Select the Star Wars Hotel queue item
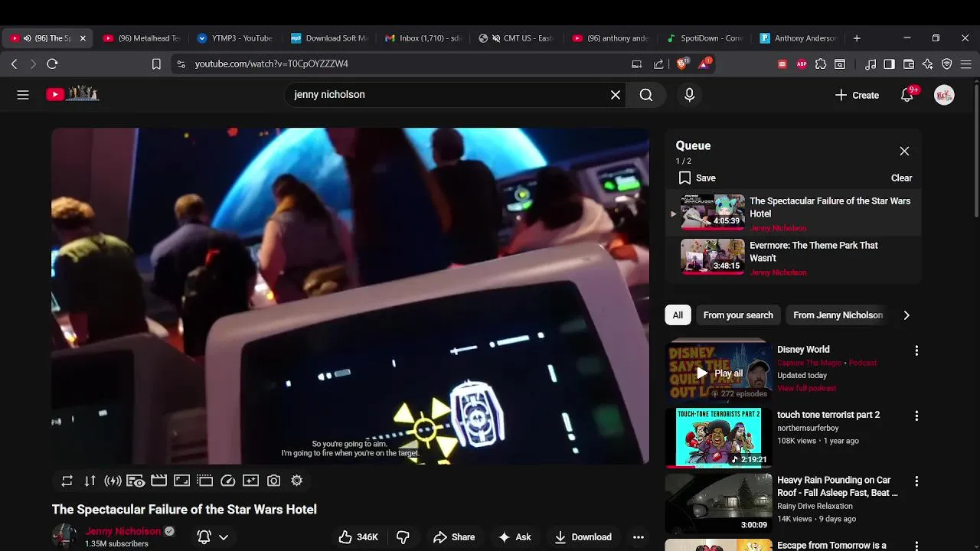 pyautogui.click(x=793, y=214)
